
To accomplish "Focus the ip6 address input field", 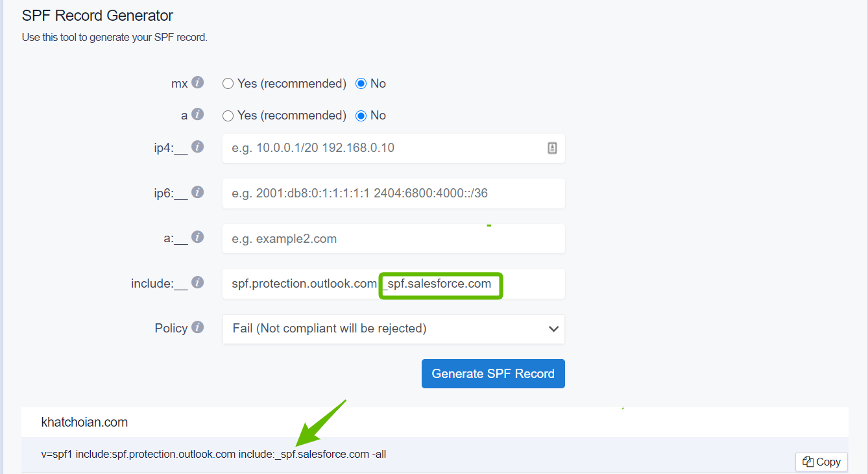I will click(394, 193).
